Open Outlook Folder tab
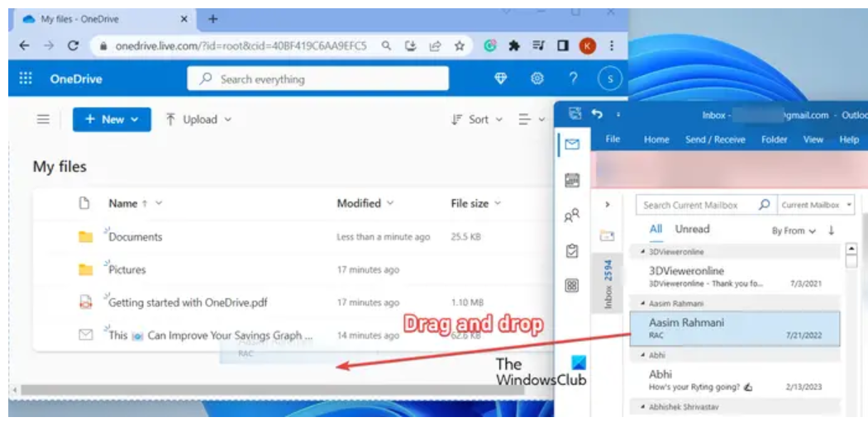The image size is (868, 422). coord(774,140)
